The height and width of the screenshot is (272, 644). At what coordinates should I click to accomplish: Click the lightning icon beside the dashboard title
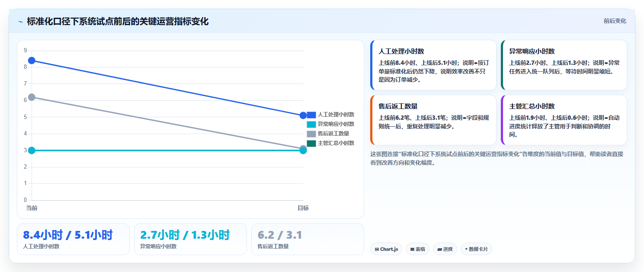click(x=20, y=22)
